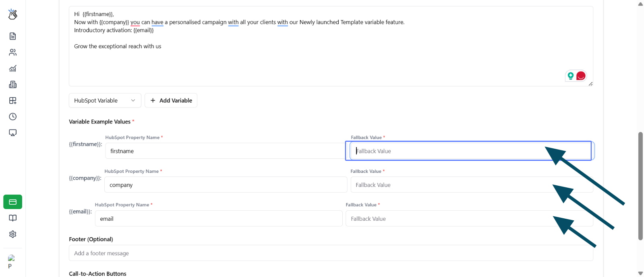Open the grid add-widget icon in sidebar
Image resolution: width=644 pixels, height=277 pixels.
13,101
